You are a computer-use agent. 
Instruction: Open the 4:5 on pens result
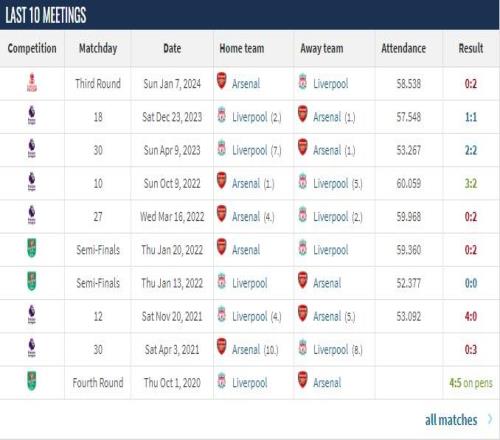[x=471, y=383]
